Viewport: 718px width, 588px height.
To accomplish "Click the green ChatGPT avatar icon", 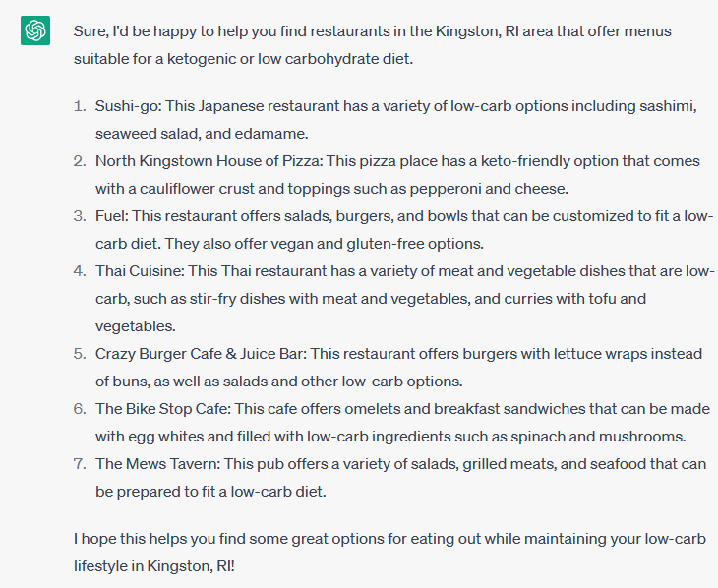I will (35, 30).
